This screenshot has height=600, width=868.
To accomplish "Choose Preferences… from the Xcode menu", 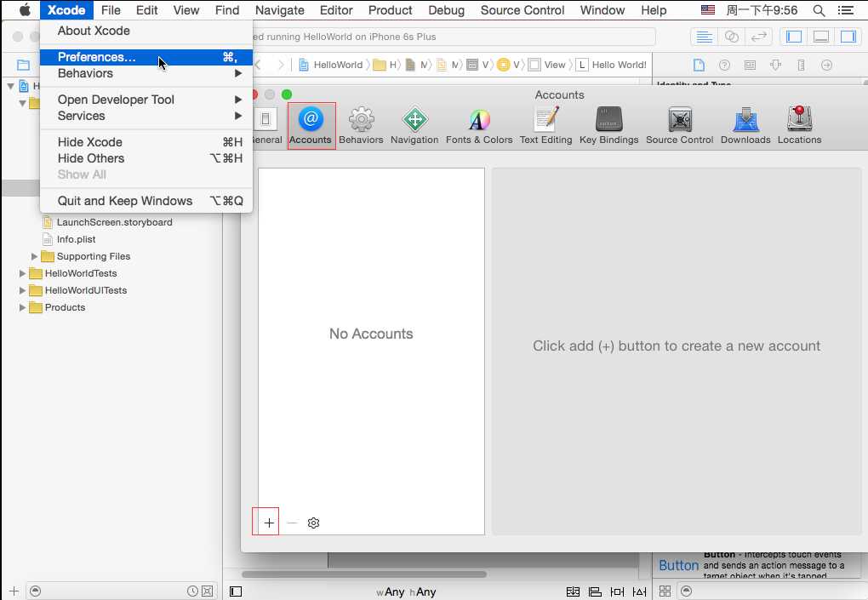I will 146,57.
